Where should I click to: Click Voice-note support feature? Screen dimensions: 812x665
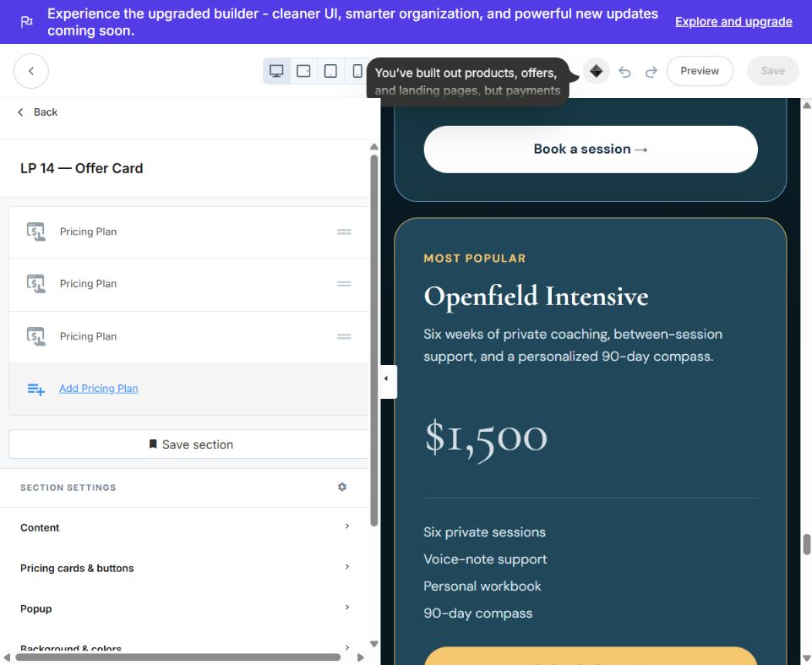485,559
